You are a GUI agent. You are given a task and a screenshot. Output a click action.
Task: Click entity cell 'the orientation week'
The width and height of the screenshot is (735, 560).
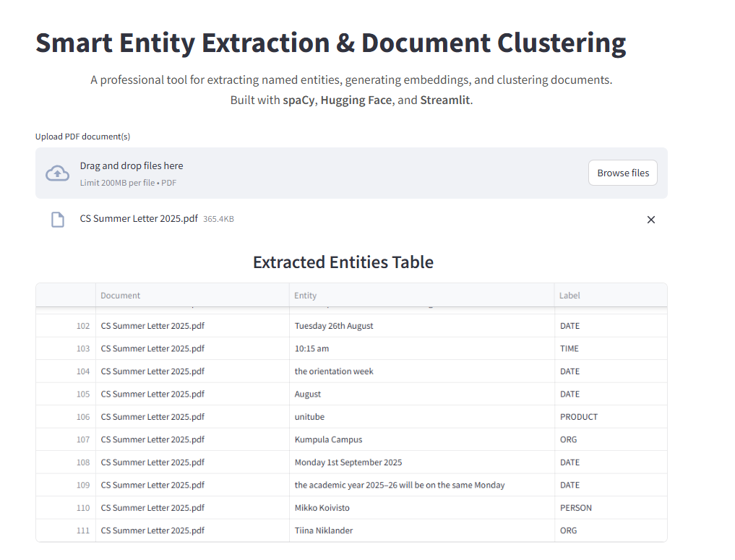[421, 371]
